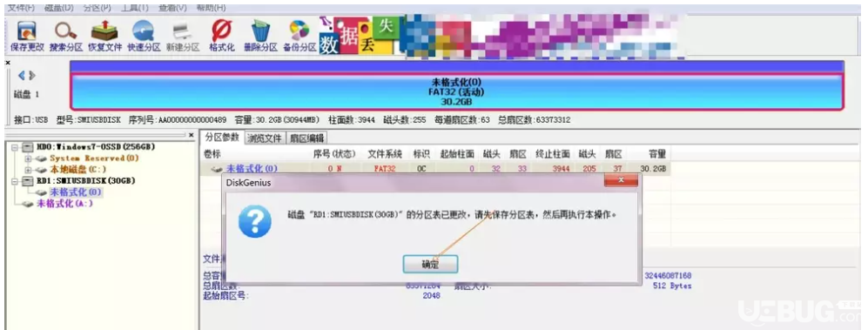The height and width of the screenshot is (330, 868).
Task: Select highlighted 未格式化(0) under RD1 in tree
Action: coord(75,192)
